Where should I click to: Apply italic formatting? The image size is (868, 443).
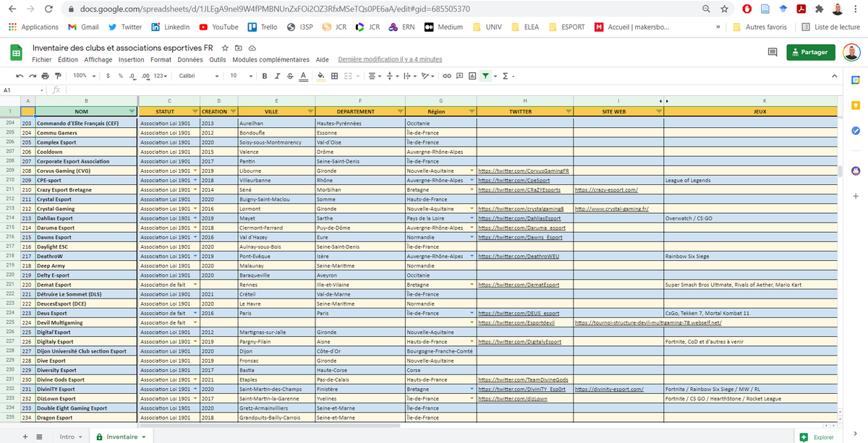(277, 76)
